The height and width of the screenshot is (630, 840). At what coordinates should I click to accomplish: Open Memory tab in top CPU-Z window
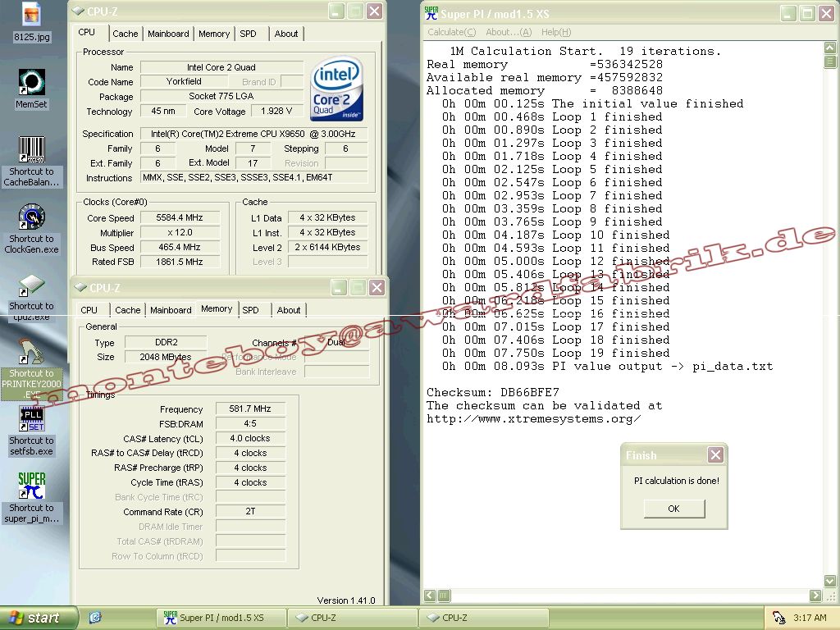tap(214, 34)
